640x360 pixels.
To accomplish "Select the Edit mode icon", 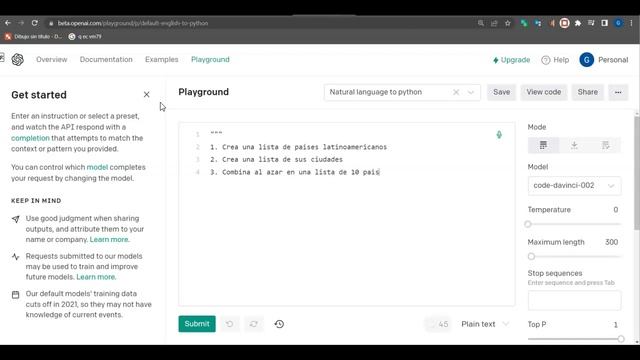I will tap(605, 145).
